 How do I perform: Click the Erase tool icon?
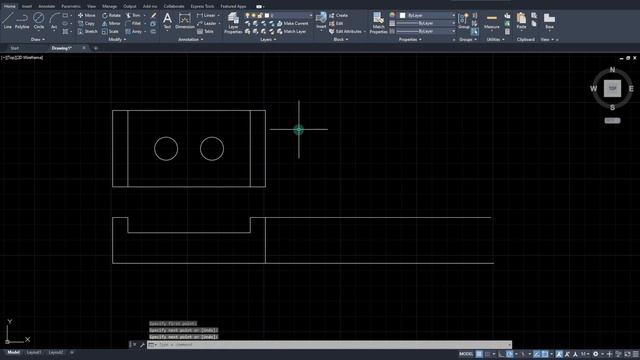pos(153,15)
